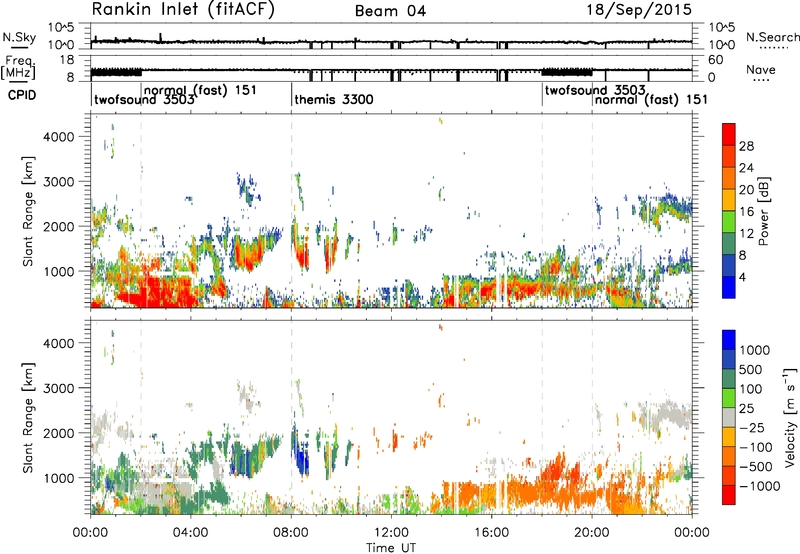Image resolution: width=800 pixels, height=554 pixels.
Task: Click the date '18/Sep/2015'
Action: click(639, 10)
